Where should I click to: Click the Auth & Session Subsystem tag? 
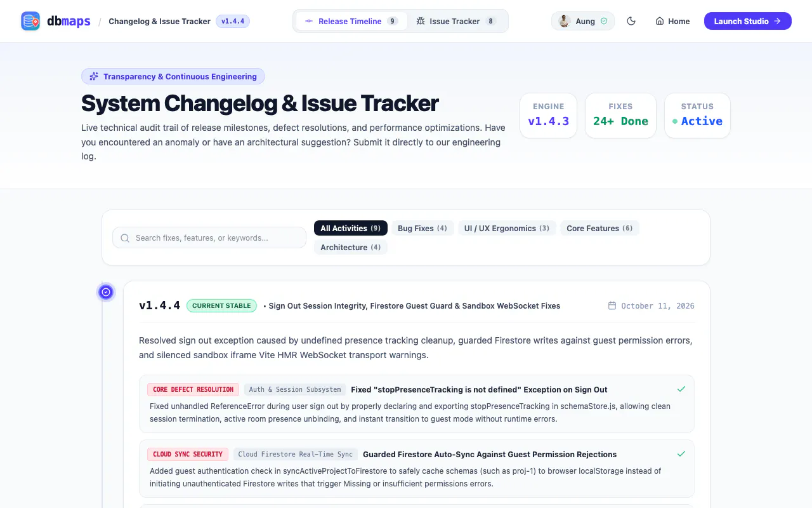pos(294,389)
